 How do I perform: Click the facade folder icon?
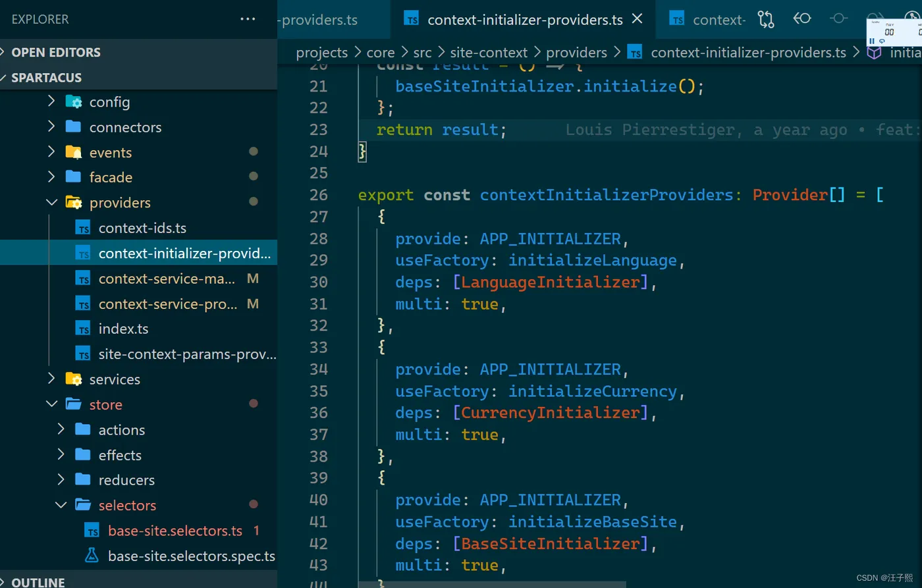click(74, 177)
